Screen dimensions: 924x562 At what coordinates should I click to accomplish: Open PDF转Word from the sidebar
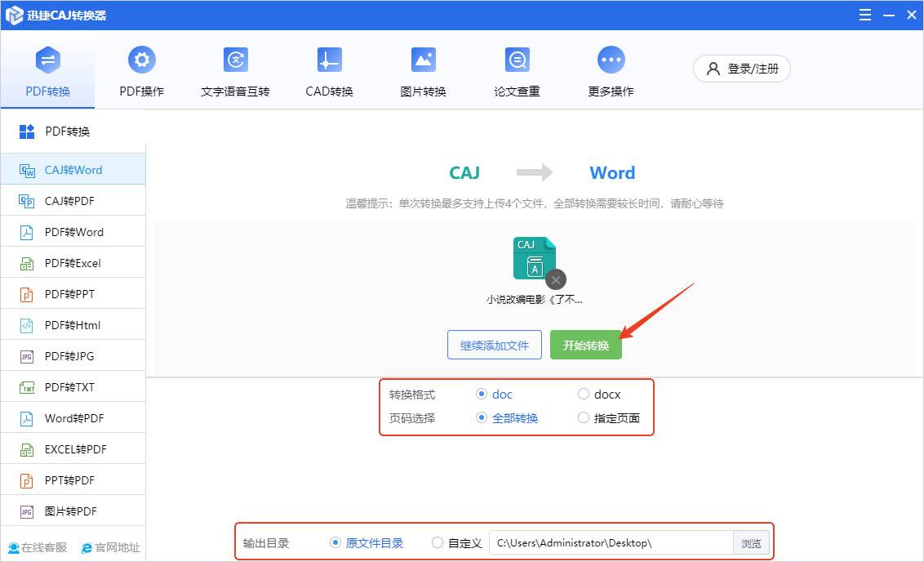(73, 231)
